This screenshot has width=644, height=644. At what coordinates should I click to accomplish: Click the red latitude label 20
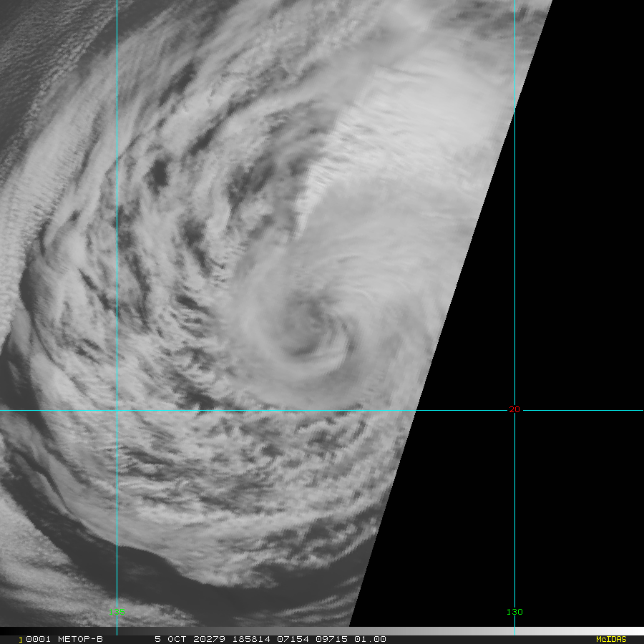tap(514, 409)
